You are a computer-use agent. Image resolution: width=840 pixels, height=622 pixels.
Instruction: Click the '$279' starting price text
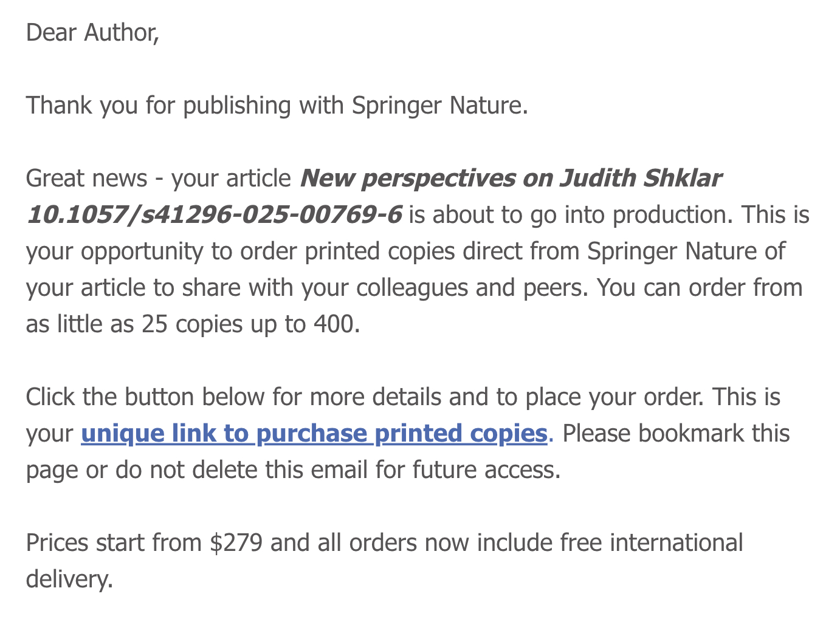[x=236, y=543]
